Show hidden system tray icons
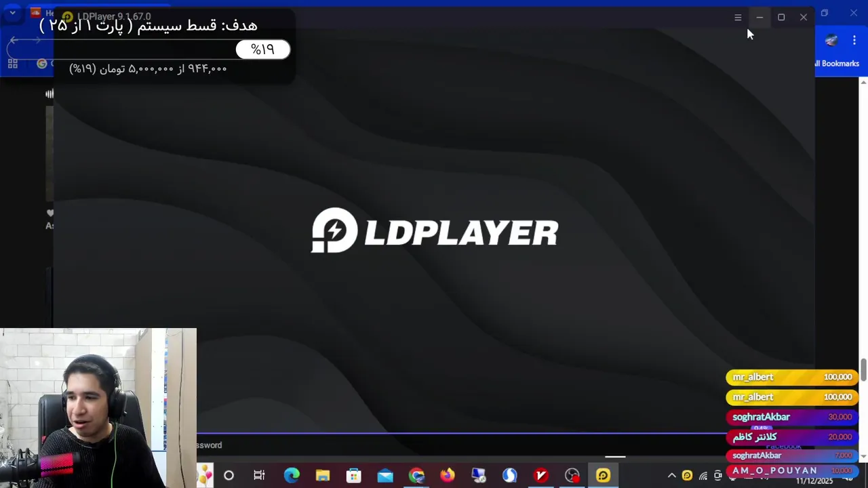This screenshot has height=488, width=868. (672, 476)
